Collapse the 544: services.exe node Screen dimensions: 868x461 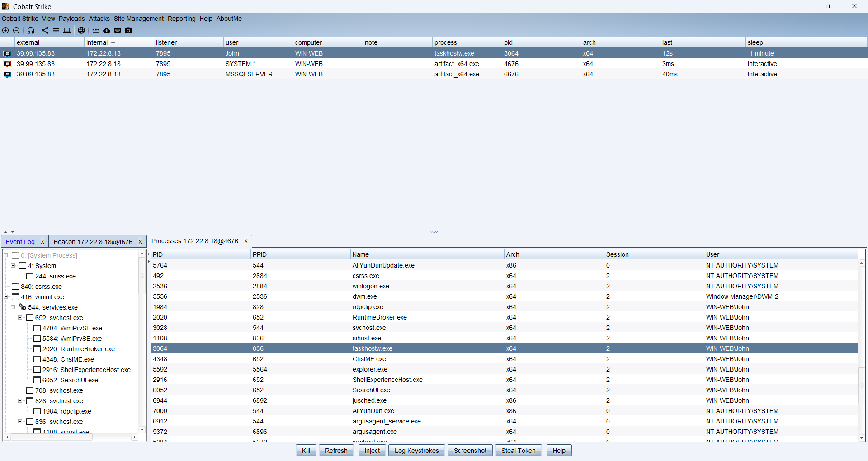point(13,307)
